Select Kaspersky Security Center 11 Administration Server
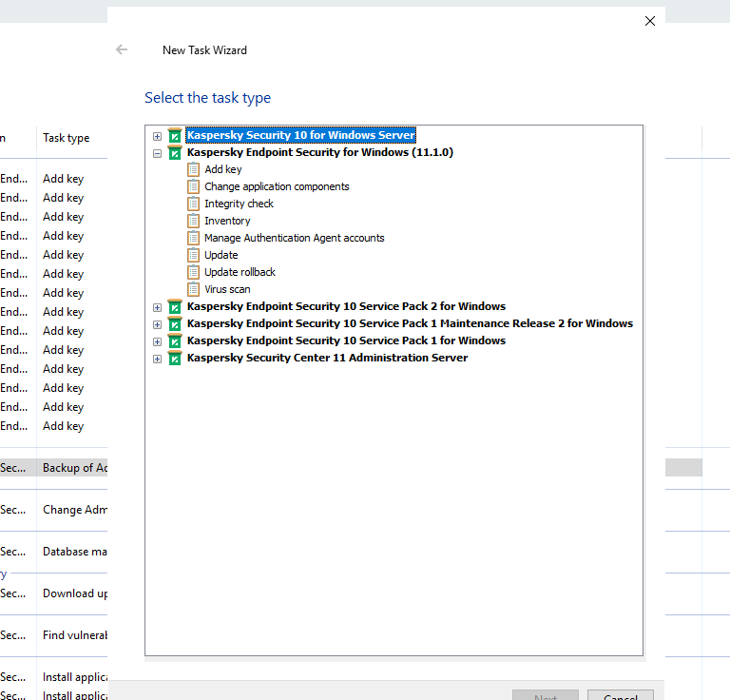This screenshot has width=730, height=700. coord(327,358)
